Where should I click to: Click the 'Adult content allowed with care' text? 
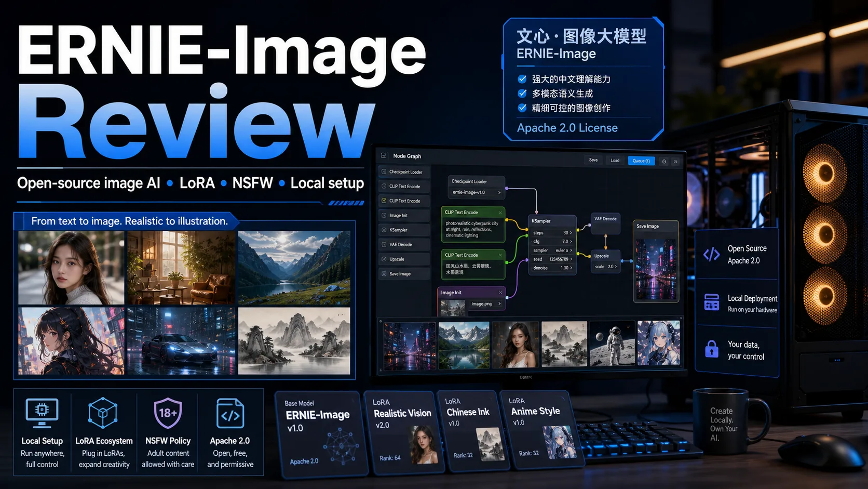[x=168, y=459]
